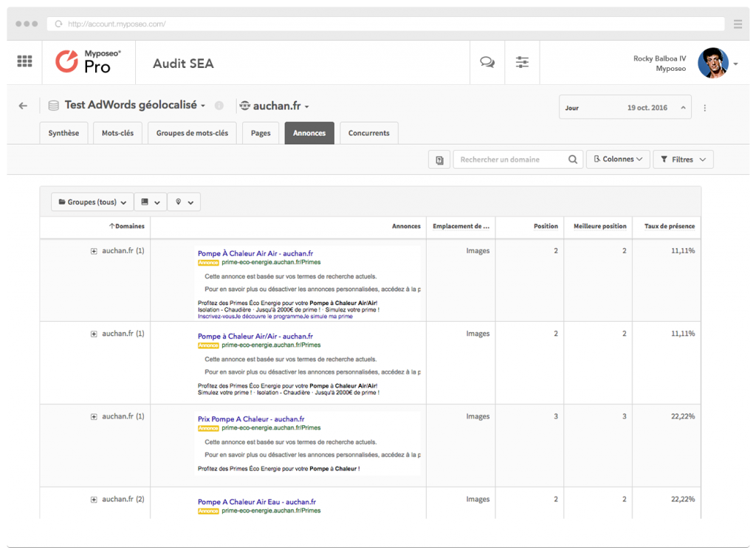
Task: Open the Filtres dropdown
Action: click(x=683, y=159)
